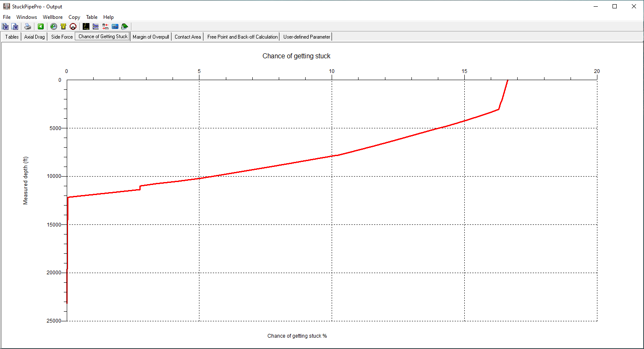
Task: Select the Margin of Overpull tab
Action: pyautogui.click(x=151, y=37)
